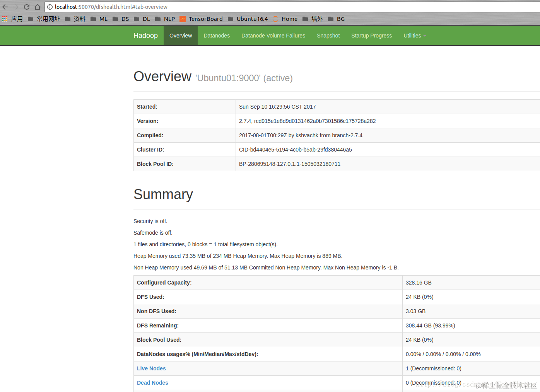
Task: Click the DFS Used label
Action: coord(150,297)
